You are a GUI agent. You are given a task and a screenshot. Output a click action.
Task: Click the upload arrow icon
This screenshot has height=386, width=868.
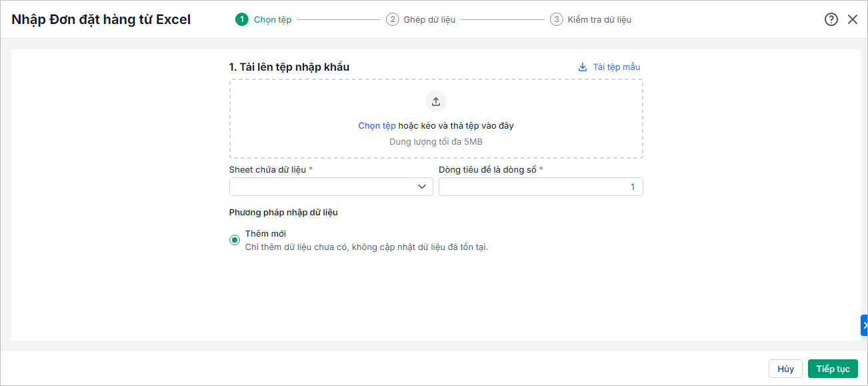point(436,101)
